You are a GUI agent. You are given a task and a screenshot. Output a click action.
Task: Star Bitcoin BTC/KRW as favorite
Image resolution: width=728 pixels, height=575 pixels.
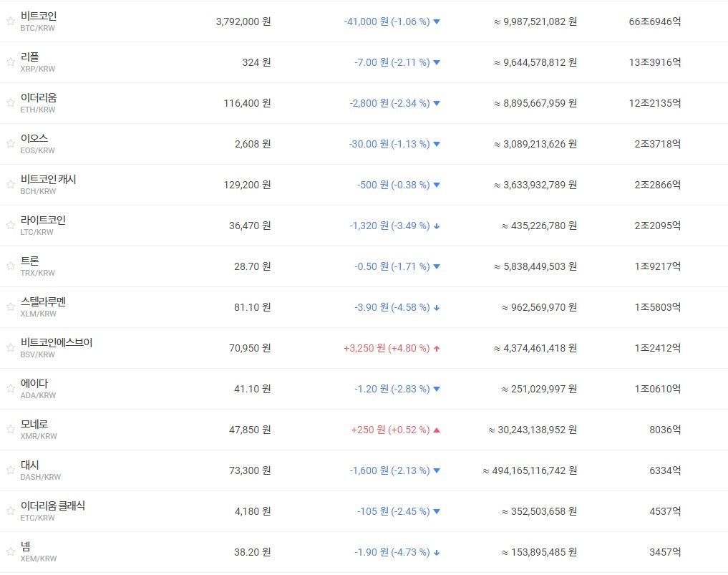pos(10,21)
